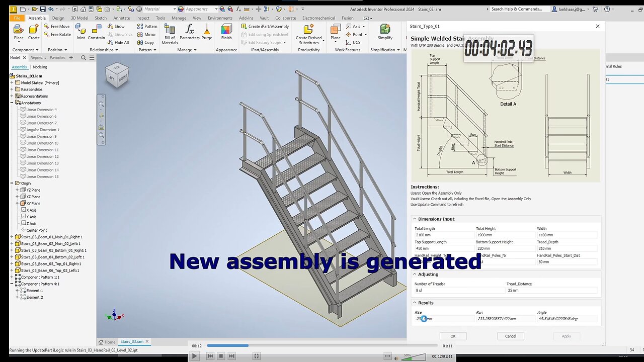Select the Joint relationship tool
The width and height of the screenshot is (644, 362).
[80, 32]
